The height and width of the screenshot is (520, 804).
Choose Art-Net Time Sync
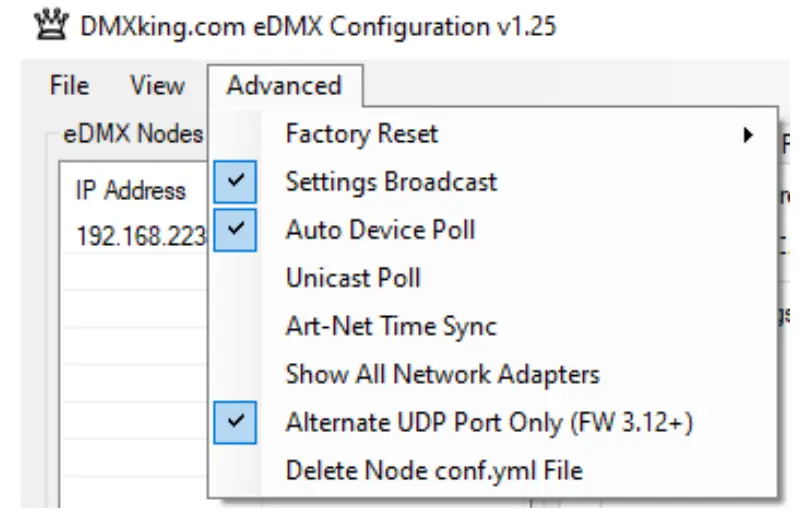pyautogui.click(x=391, y=326)
